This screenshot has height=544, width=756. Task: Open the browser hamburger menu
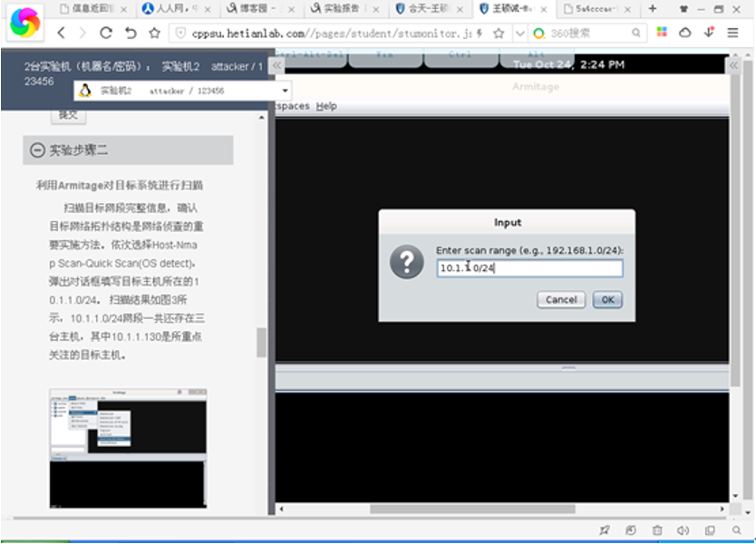732,33
